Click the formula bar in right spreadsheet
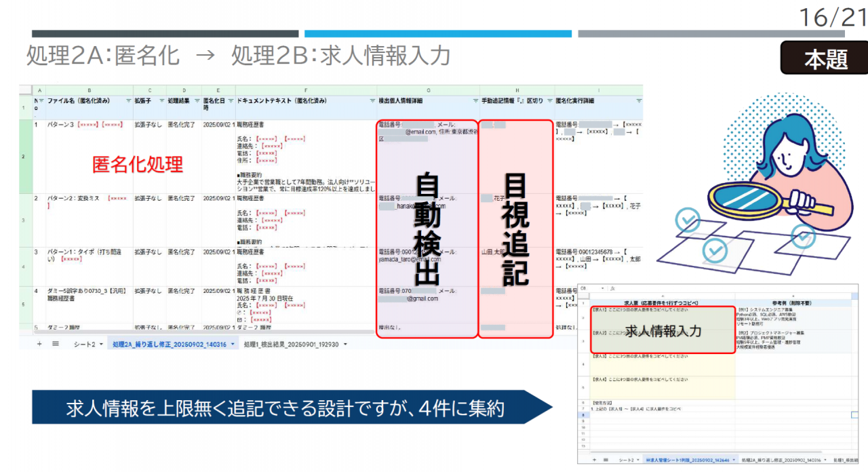This screenshot has height=472, width=868. (x=736, y=289)
